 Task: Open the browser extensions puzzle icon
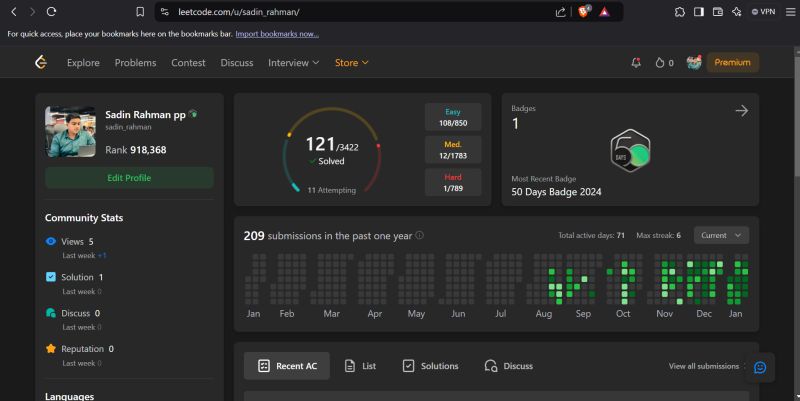pyautogui.click(x=680, y=12)
